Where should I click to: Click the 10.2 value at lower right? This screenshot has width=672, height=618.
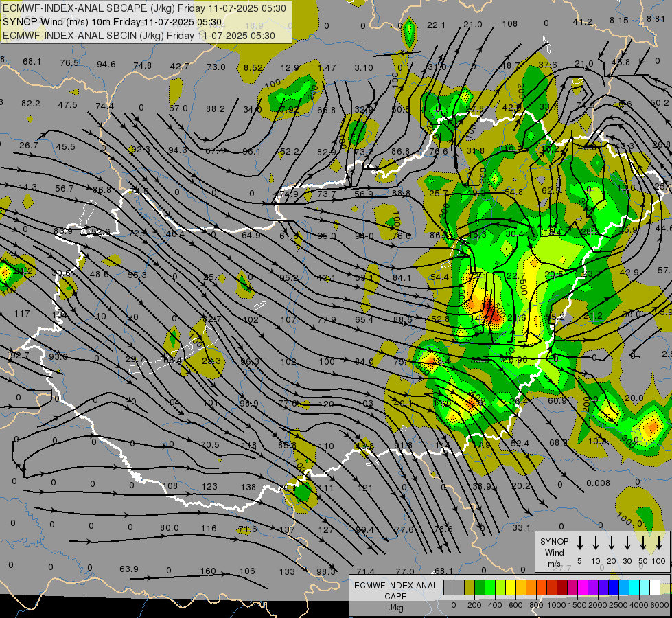(x=597, y=442)
